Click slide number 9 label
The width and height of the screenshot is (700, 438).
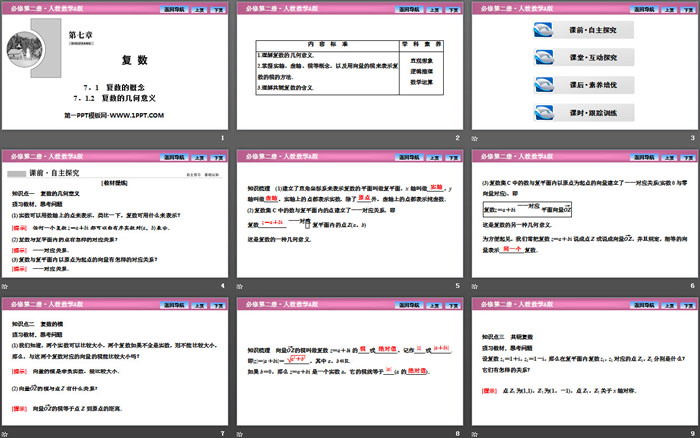click(692, 434)
